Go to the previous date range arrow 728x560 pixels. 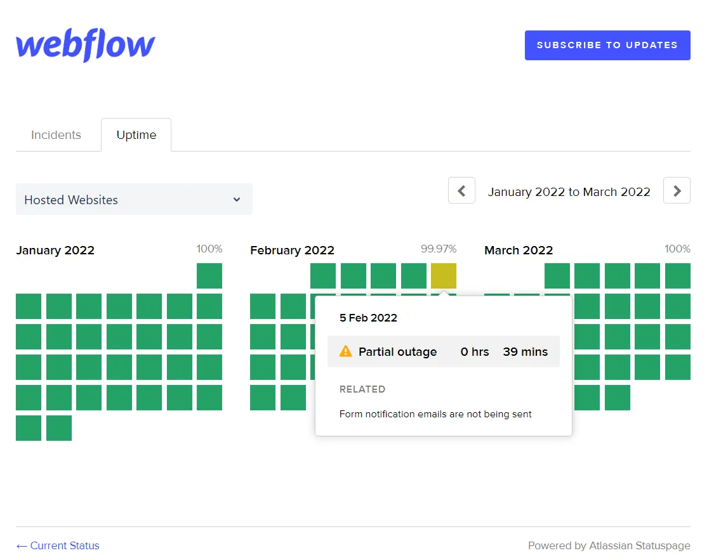[461, 191]
